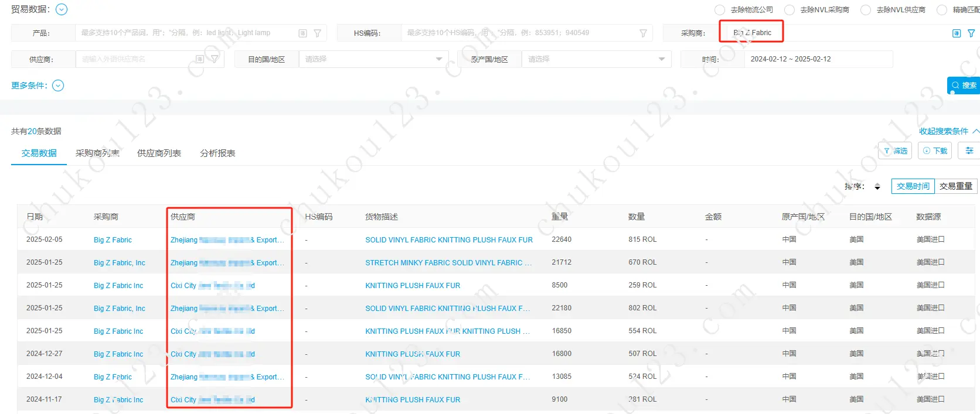Click the funnel icon in HS编码 field
The width and height of the screenshot is (980, 414).
pyautogui.click(x=643, y=33)
